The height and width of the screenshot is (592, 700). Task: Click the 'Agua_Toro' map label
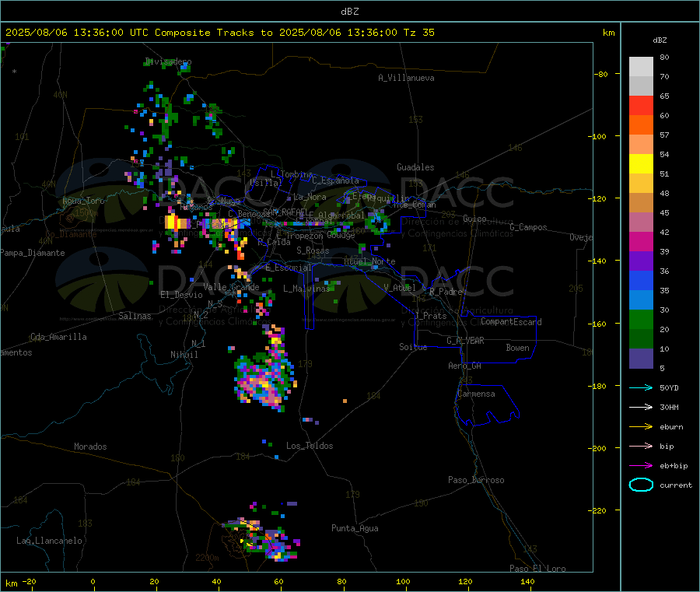pos(83,201)
